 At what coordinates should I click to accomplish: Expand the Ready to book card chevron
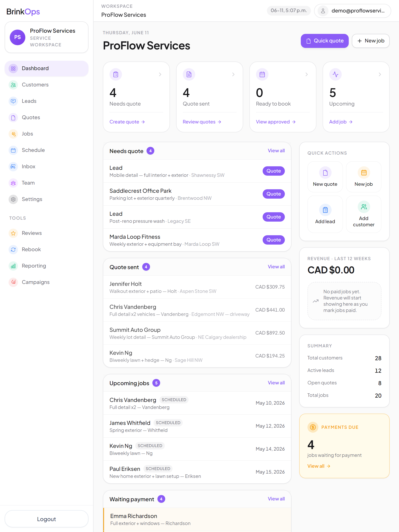306,75
